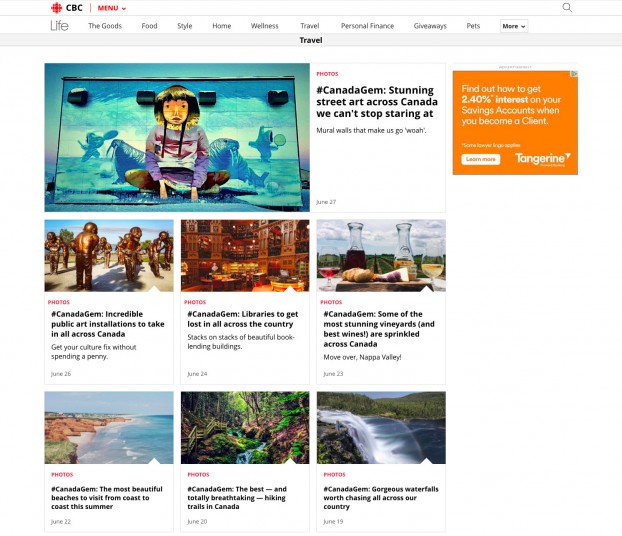622x536 pixels.
Task: Open headline on incredible public art installations
Action: [x=108, y=324]
